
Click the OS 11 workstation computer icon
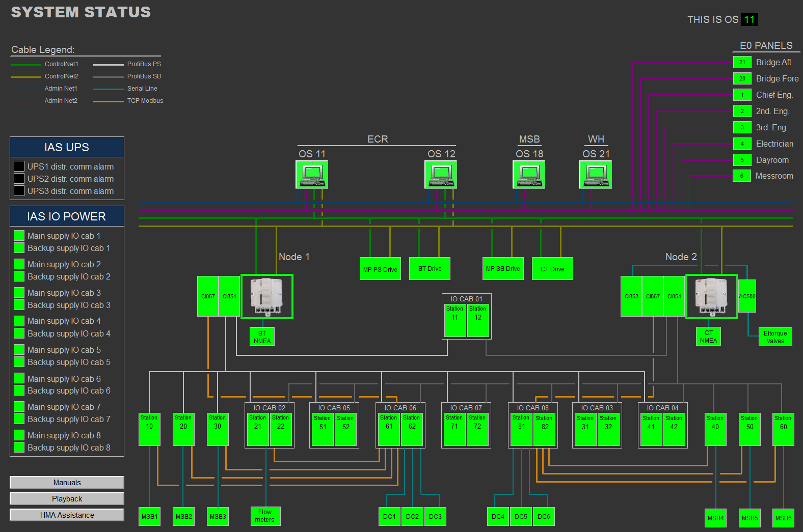312,175
